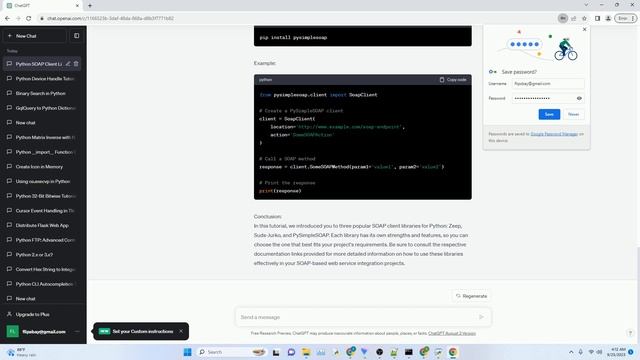Bookmark this page with the star icon
Image resolution: width=640 pixels, height=360 pixels.
pyautogui.click(x=584, y=18)
